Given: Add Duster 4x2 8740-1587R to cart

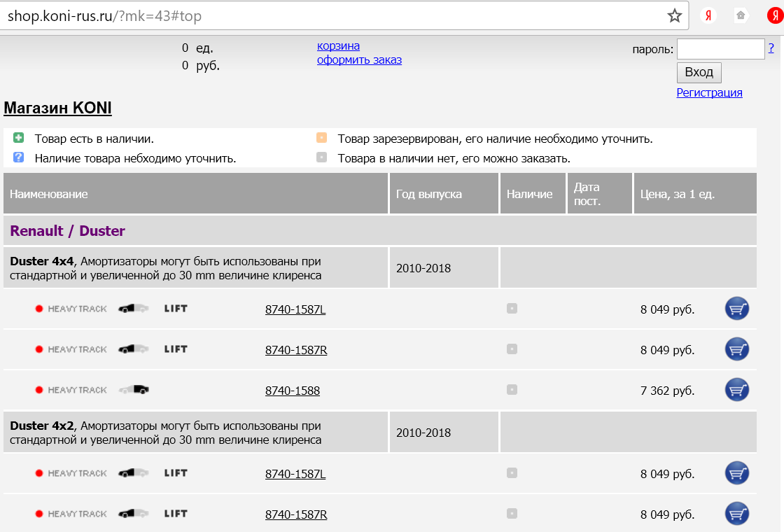Looking at the screenshot, I should pos(736,514).
